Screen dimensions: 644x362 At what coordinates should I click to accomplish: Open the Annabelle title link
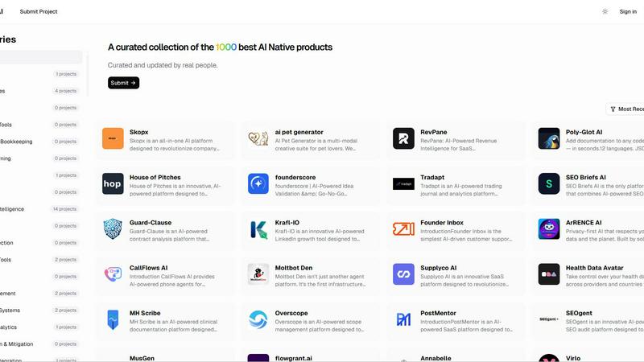[436, 358]
